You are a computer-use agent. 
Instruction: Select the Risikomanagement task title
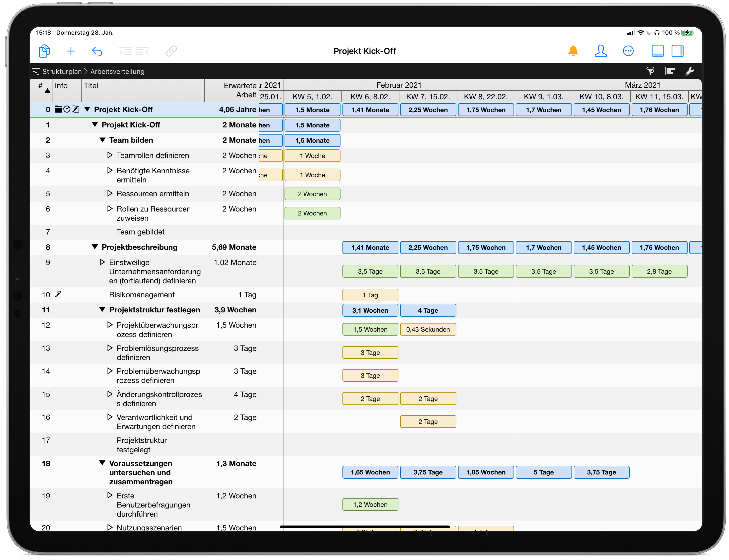(142, 295)
